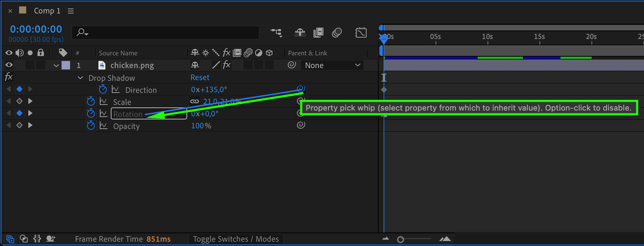644x246 pixels.
Task: Zoom out the timeline with the small mountain icon
Action: tap(386, 239)
